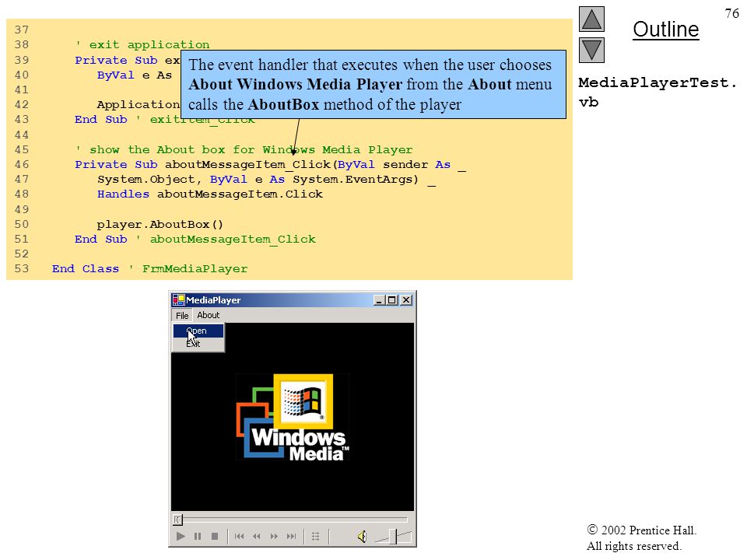Click code text "End Class ' FrmMediaPlayer"
Screen dimensions: 747x560
(149, 269)
